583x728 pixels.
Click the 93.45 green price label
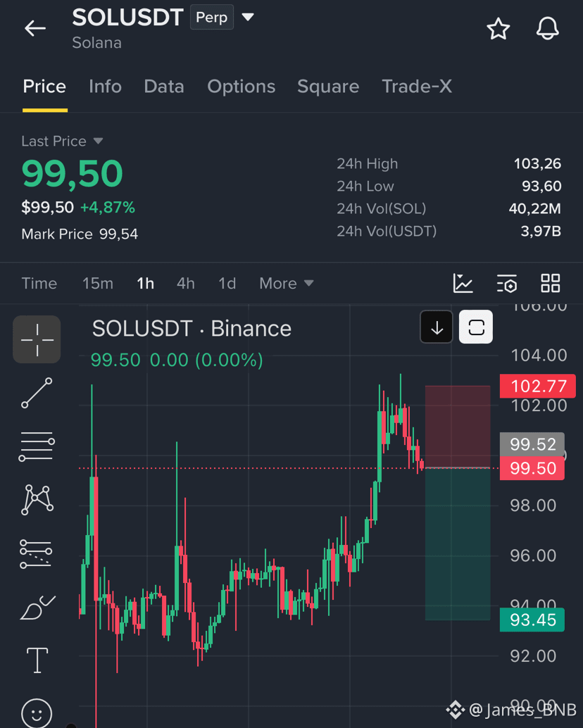(532, 620)
